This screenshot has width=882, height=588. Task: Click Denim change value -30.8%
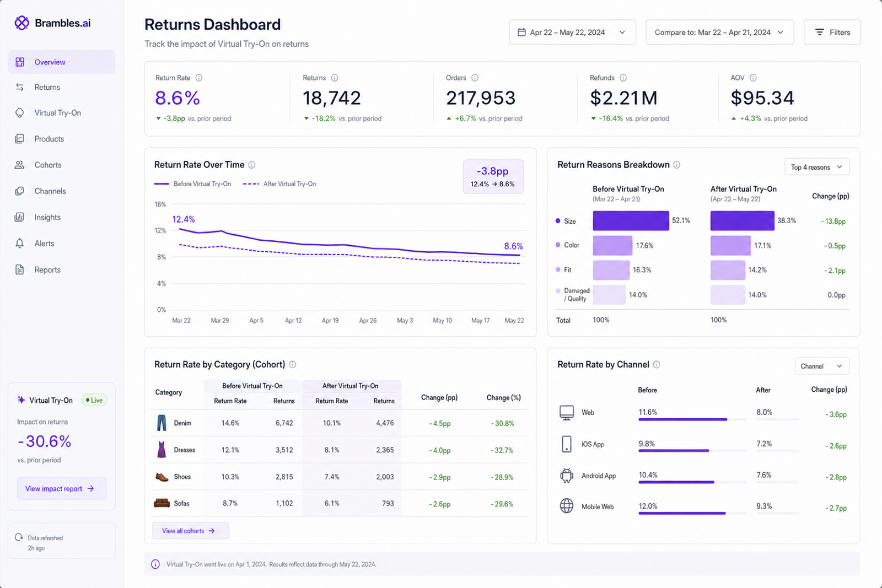pyautogui.click(x=502, y=424)
